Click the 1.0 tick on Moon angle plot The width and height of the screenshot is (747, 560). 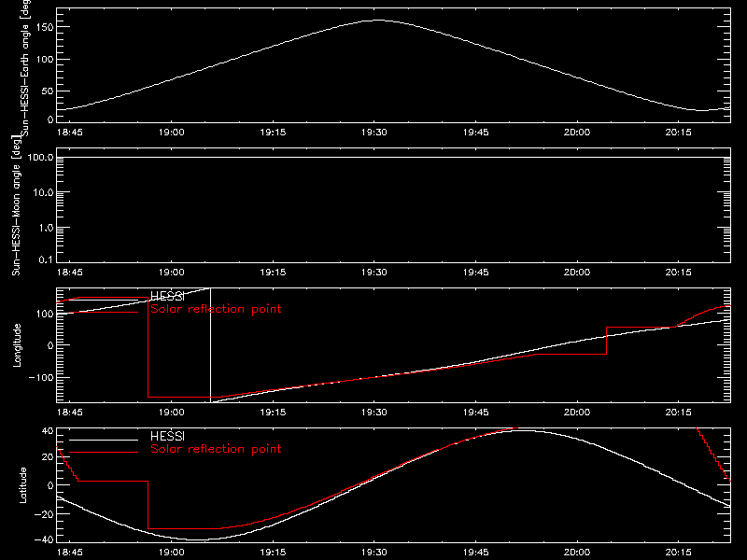(46, 228)
